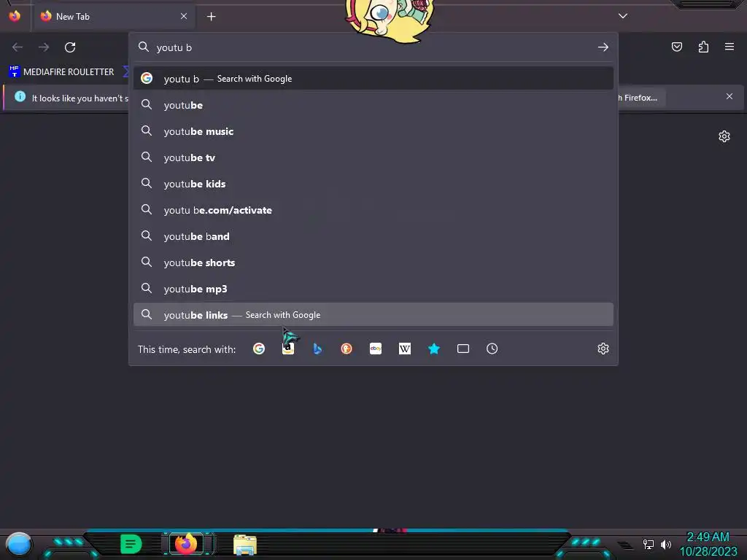747x560 pixels.
Task: Open volume control in system tray
Action: [x=665, y=544]
